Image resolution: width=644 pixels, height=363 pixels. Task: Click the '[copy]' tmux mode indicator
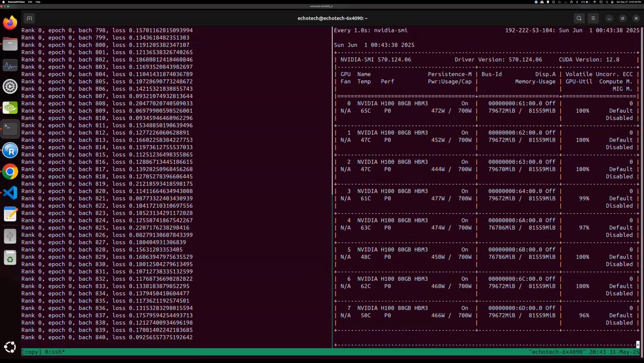point(31,352)
